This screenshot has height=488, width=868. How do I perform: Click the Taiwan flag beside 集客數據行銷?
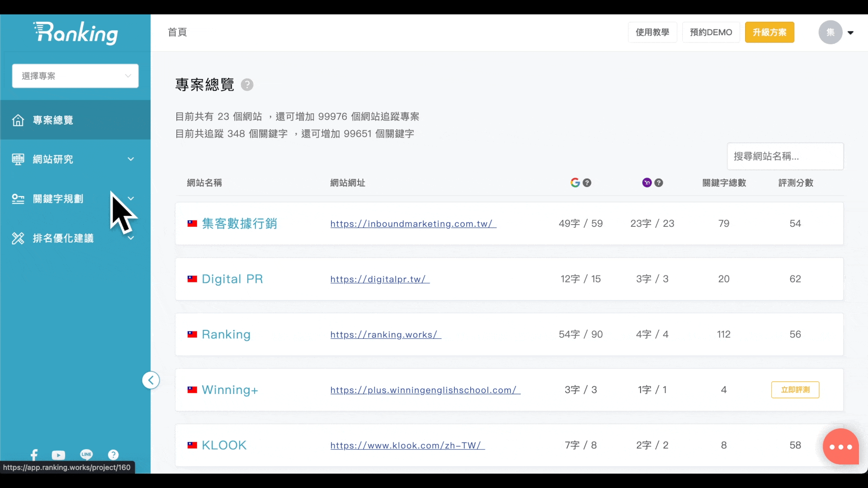192,223
